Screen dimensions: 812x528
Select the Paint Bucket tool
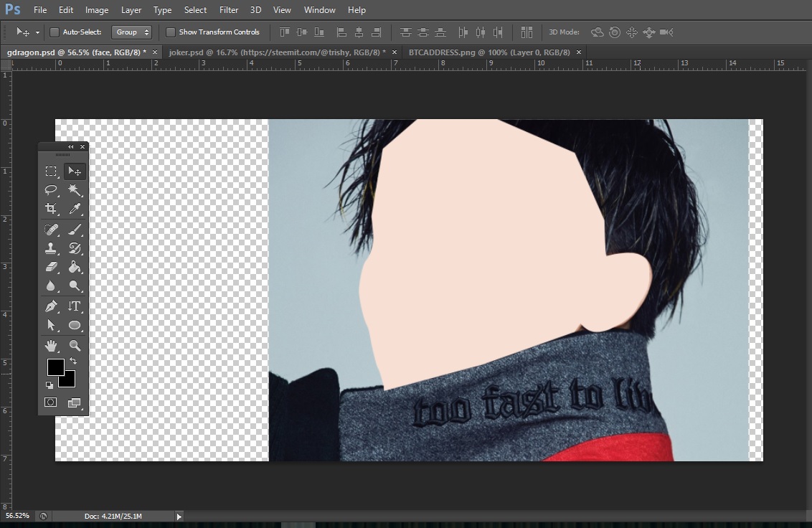(75, 267)
